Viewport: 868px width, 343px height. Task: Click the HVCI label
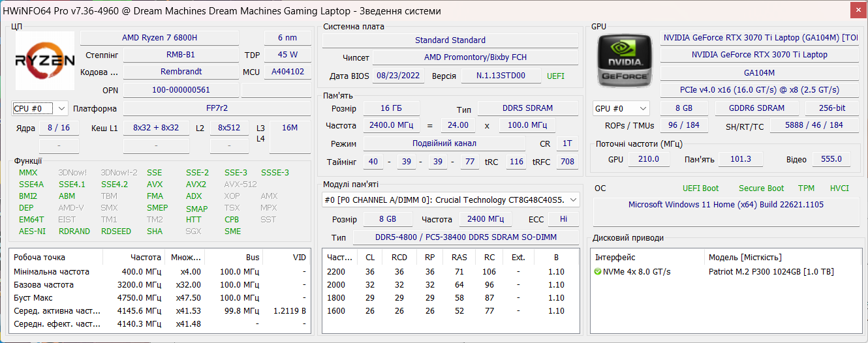[x=839, y=188]
